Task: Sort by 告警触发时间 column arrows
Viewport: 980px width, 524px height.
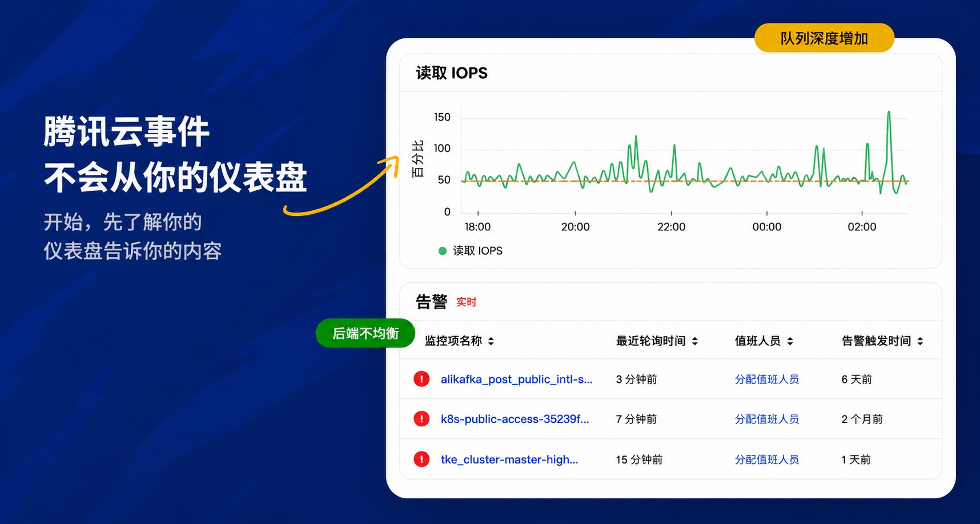Action: 920,341
